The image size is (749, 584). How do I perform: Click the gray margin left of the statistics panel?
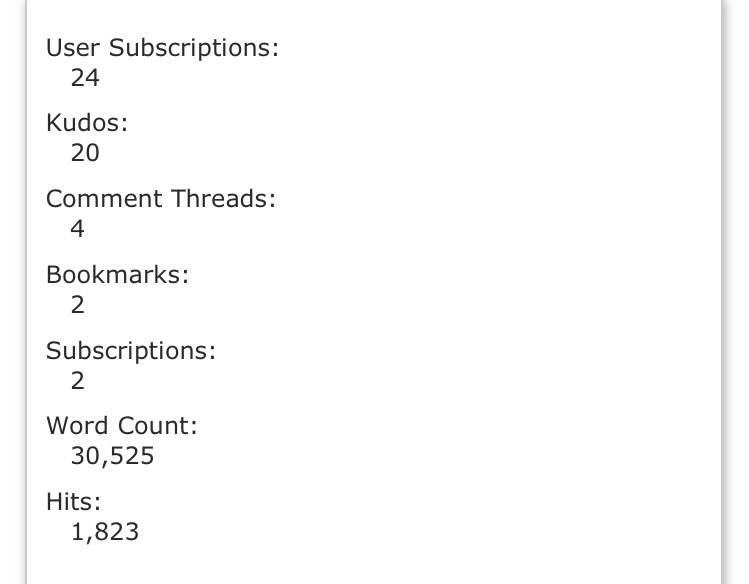pos(12,300)
